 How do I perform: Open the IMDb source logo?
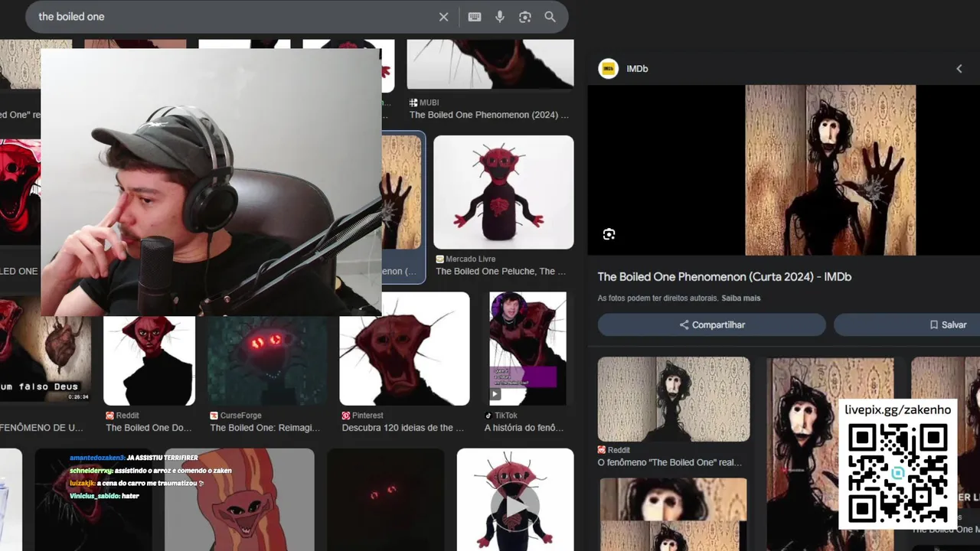coord(609,69)
